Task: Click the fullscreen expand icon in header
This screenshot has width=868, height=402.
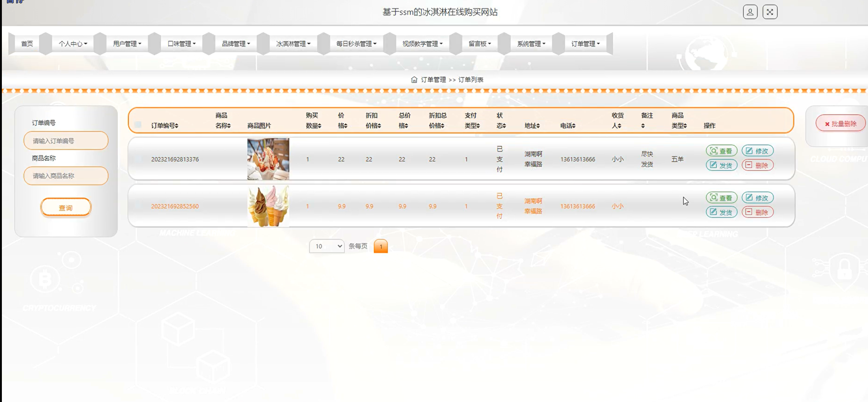Action: pos(770,12)
